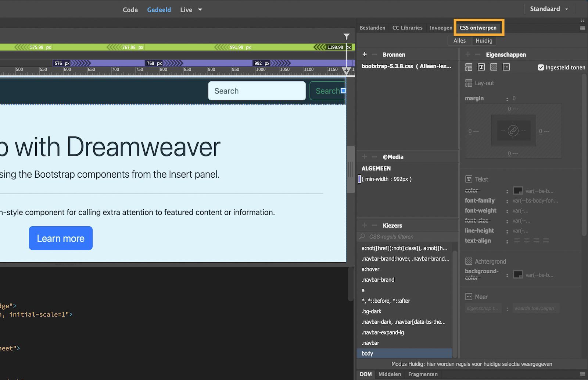Switch to the Fragmenten tab
This screenshot has width=588, height=380.
pyautogui.click(x=423, y=374)
